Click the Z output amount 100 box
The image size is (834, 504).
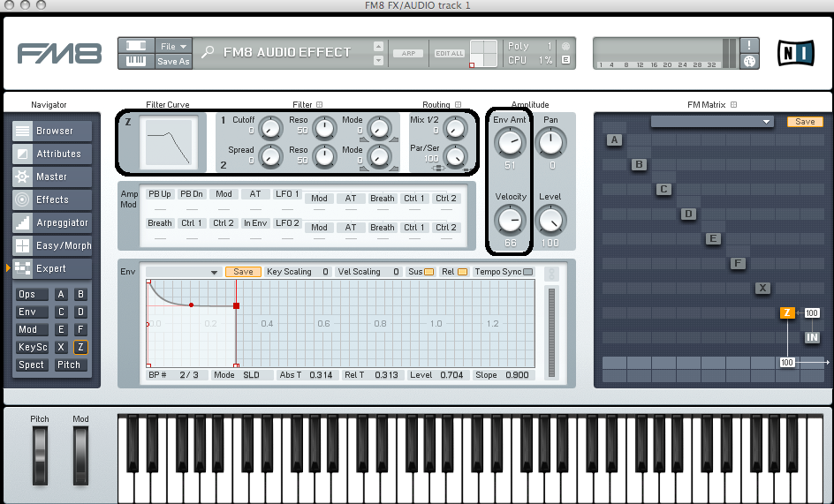pos(786,362)
